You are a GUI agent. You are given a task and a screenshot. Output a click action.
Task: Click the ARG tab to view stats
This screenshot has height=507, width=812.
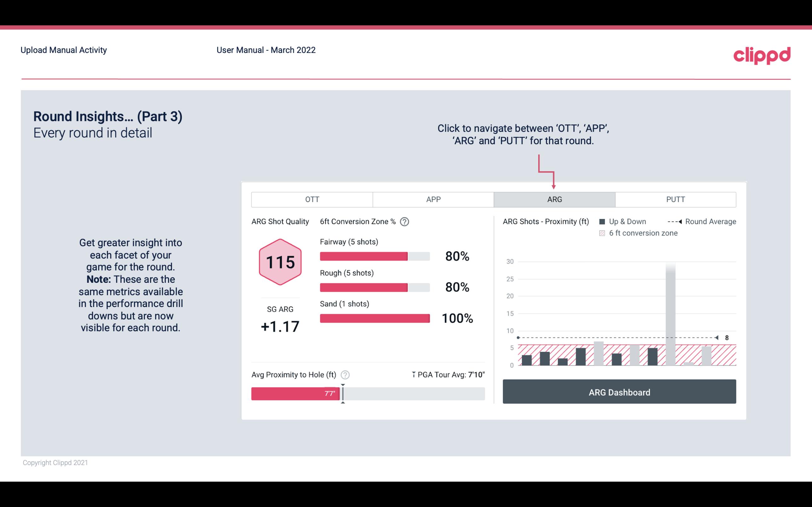click(x=554, y=199)
